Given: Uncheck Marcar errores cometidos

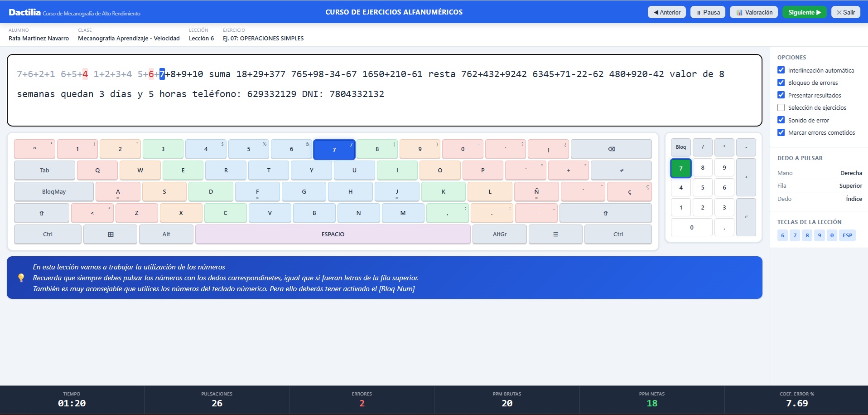Looking at the screenshot, I should (781, 132).
